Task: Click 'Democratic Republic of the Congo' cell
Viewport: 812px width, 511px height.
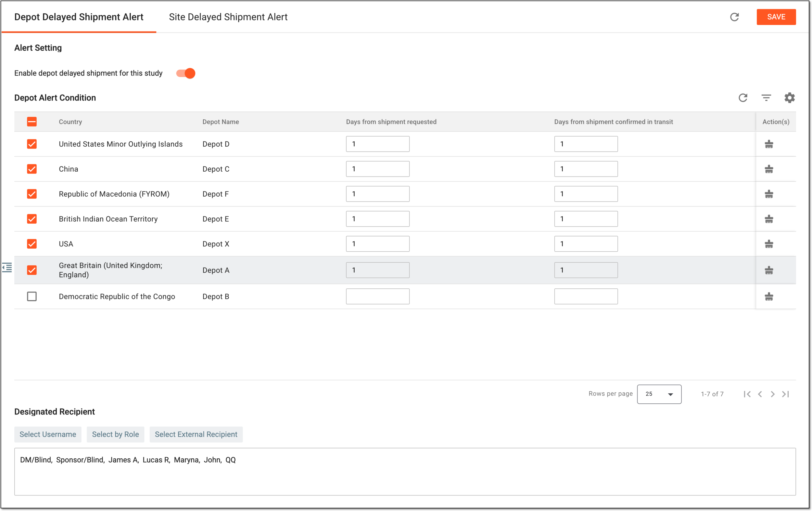Action: point(117,297)
